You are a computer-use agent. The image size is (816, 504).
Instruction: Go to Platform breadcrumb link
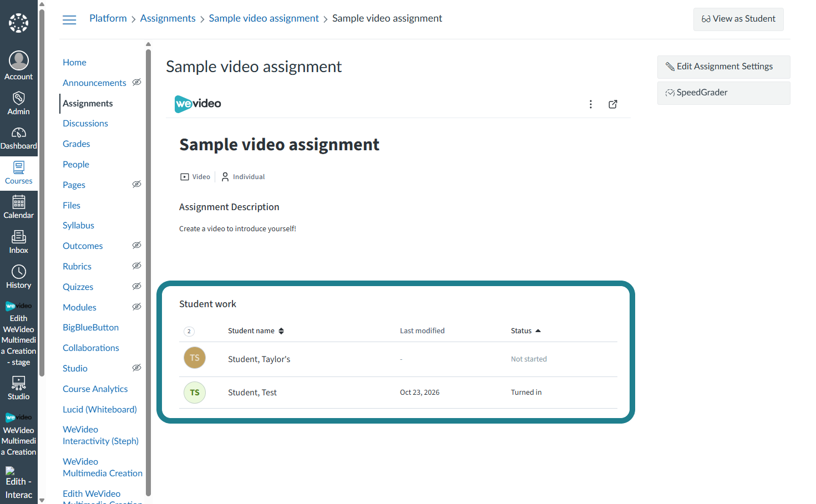pos(108,18)
